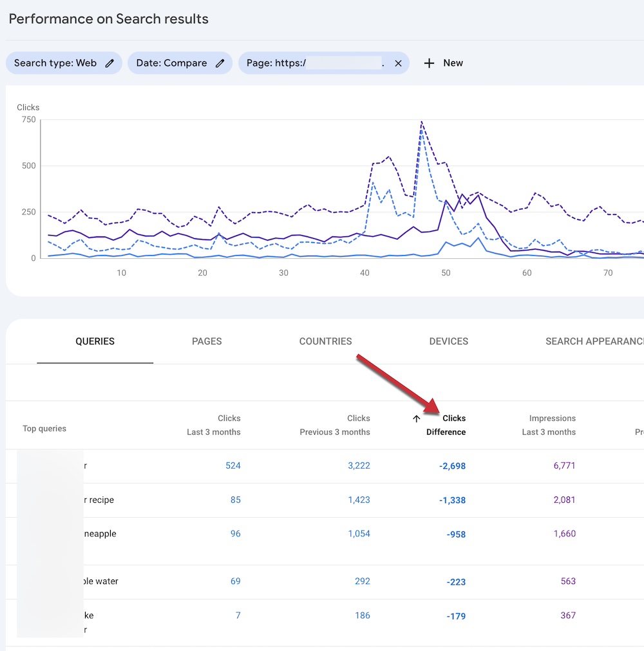644x651 pixels.
Task: Click pencil icon on Search type: Web chip
Action: 110,63
